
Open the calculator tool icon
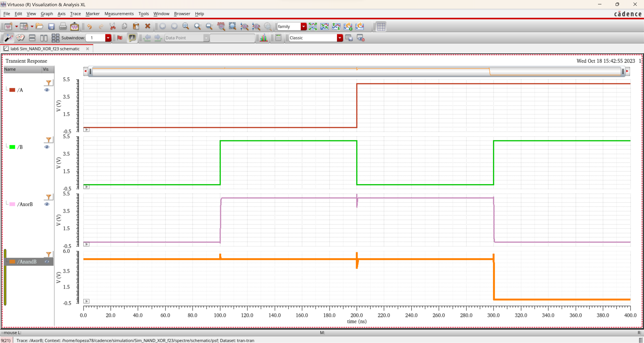click(278, 38)
